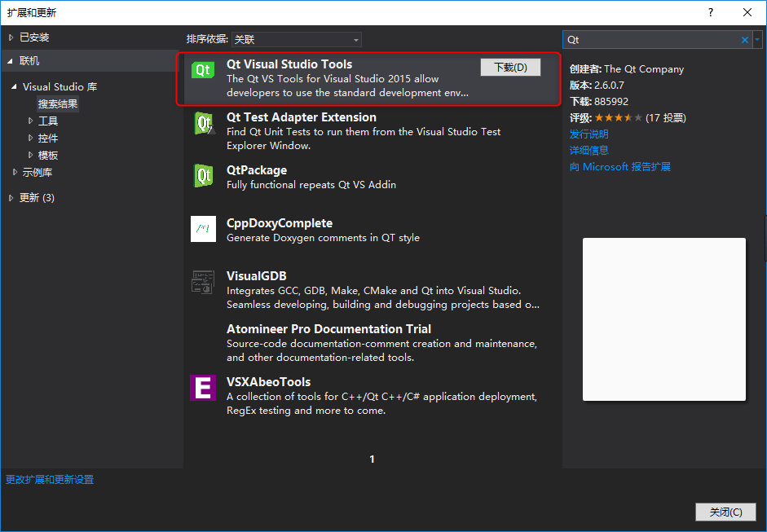Open the search box dropdown arrow

coord(757,39)
